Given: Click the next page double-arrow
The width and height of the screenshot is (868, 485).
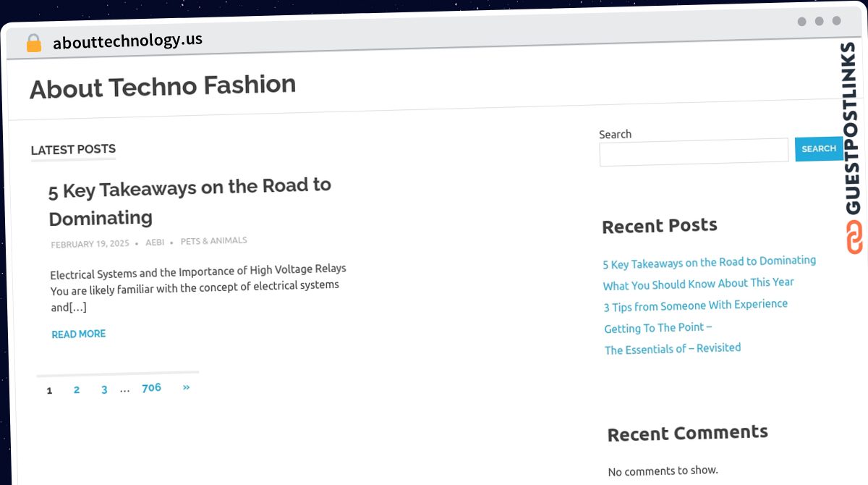Looking at the screenshot, I should click(x=186, y=387).
